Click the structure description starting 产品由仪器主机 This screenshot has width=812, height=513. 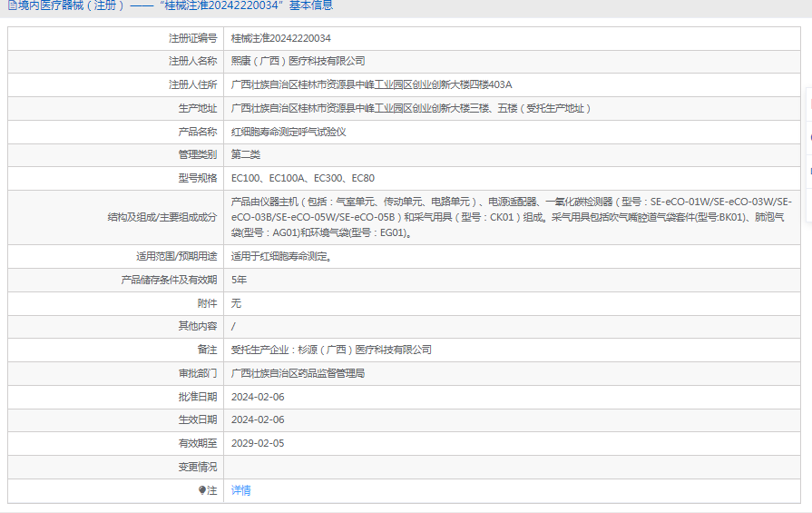pos(511,217)
